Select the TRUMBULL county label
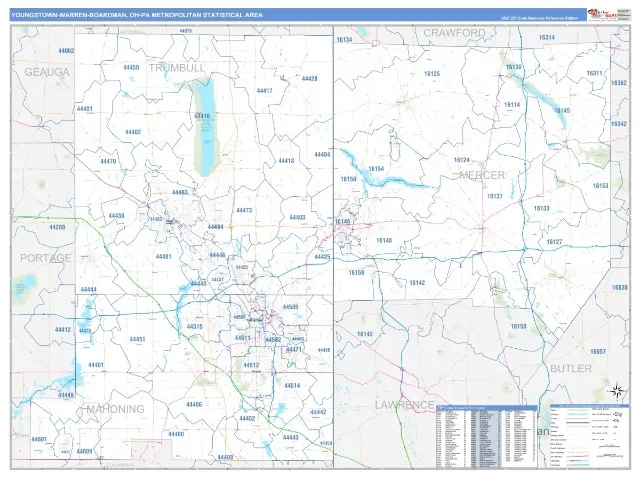The height and width of the screenshot is (480, 640). [x=176, y=68]
